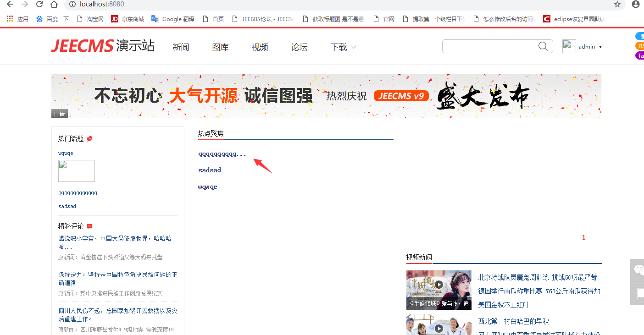Click the JEECMS 演示站 logo
The width and height of the screenshot is (644, 335).
[103, 46]
